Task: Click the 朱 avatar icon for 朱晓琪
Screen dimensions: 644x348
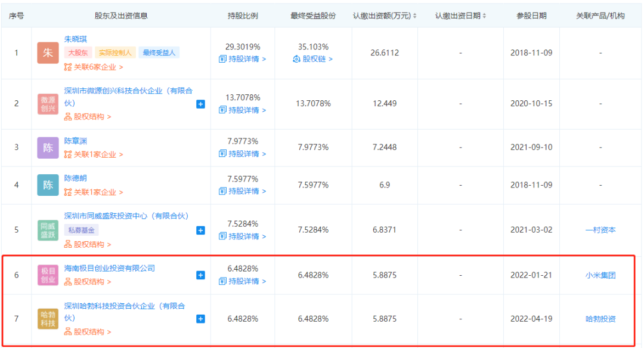Action: (48, 53)
